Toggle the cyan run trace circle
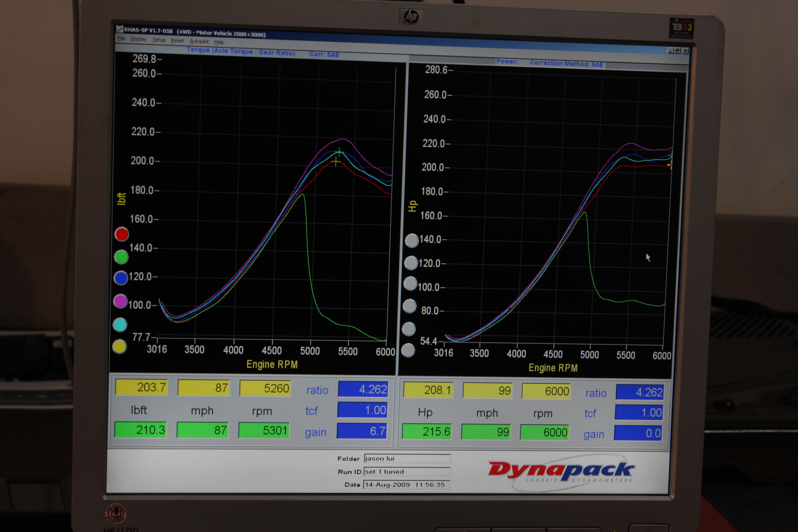 click(120, 324)
